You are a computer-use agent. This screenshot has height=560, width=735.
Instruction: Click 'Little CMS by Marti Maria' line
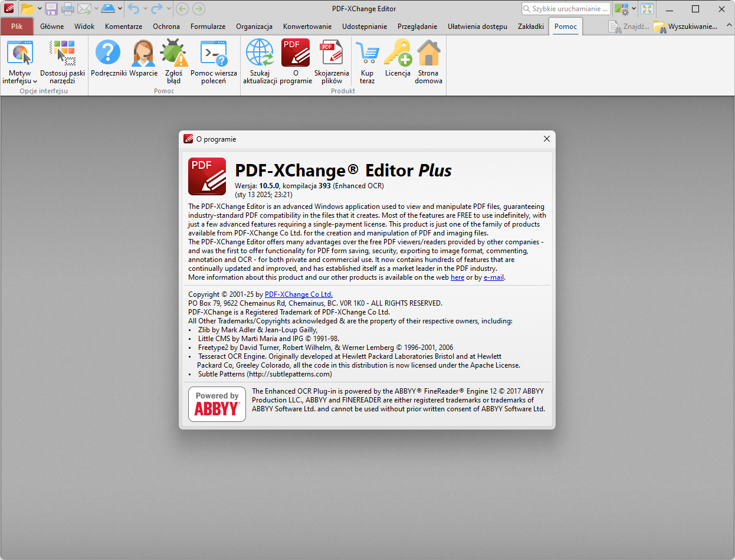tap(268, 339)
